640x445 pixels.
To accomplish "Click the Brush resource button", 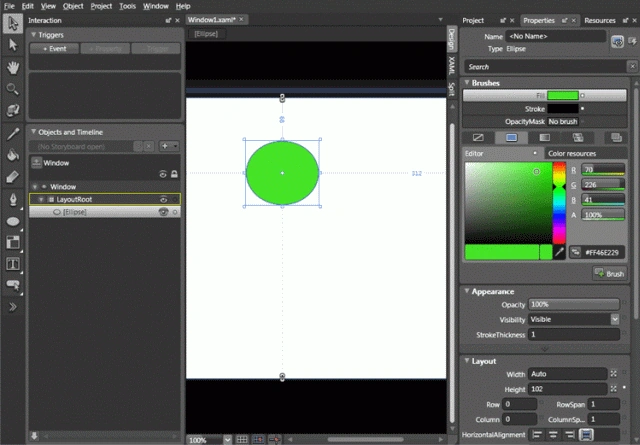I will 609,274.
